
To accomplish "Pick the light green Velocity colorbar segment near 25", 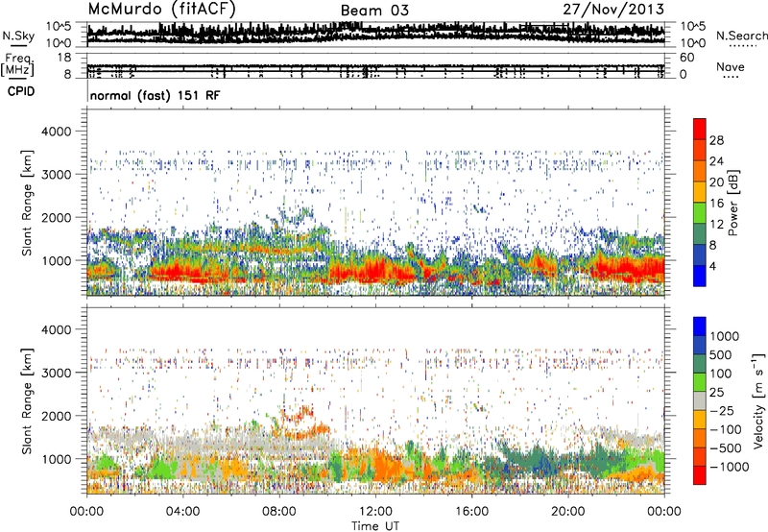I will click(700, 382).
